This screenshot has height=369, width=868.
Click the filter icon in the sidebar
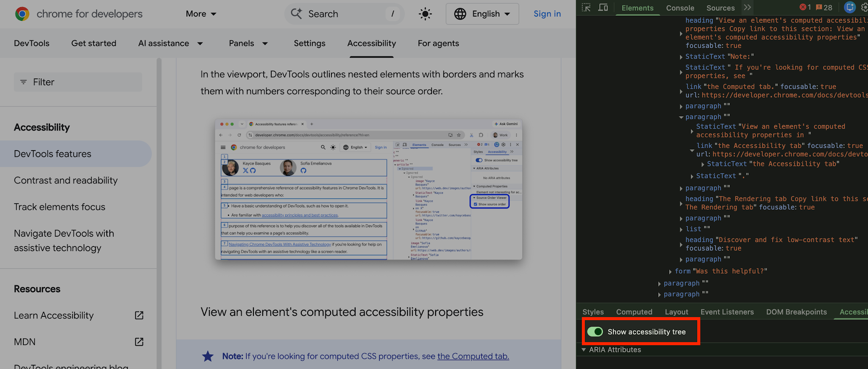pyautogui.click(x=24, y=82)
